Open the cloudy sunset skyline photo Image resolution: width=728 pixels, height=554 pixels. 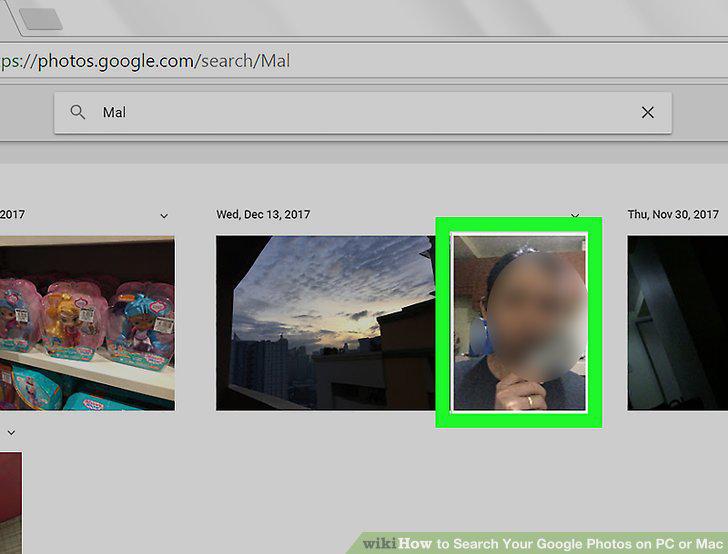pyautogui.click(x=325, y=323)
